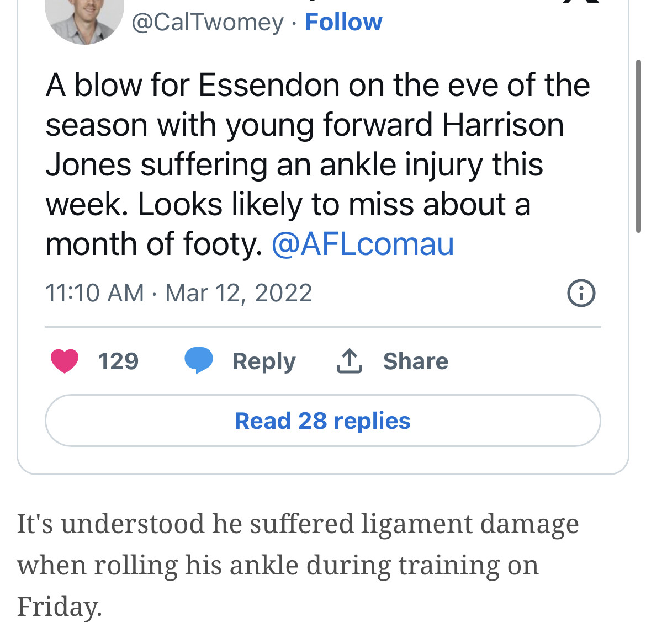Click the 11:10 AM Mar 12, 2022 timestamp
This screenshot has width=646, height=644.
(x=179, y=293)
